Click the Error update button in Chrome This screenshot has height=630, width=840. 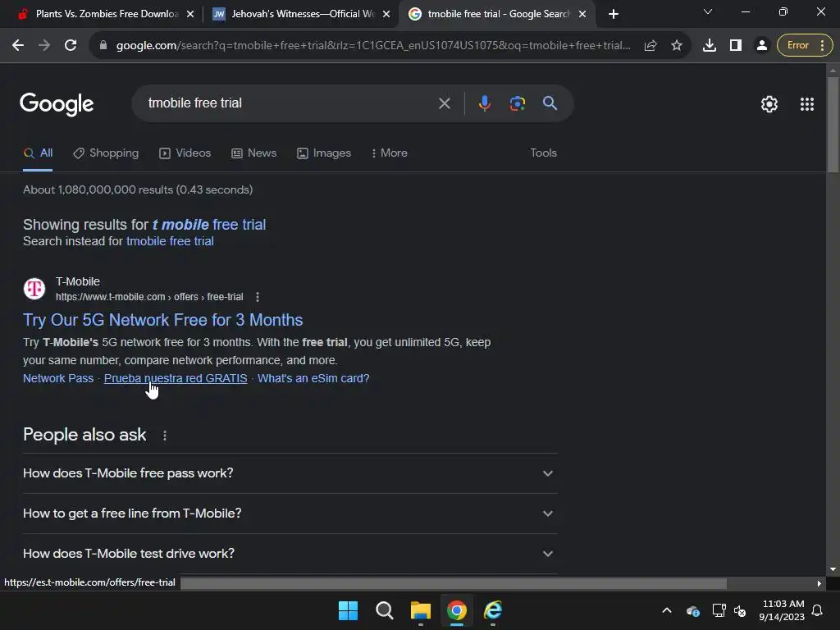[805, 46]
